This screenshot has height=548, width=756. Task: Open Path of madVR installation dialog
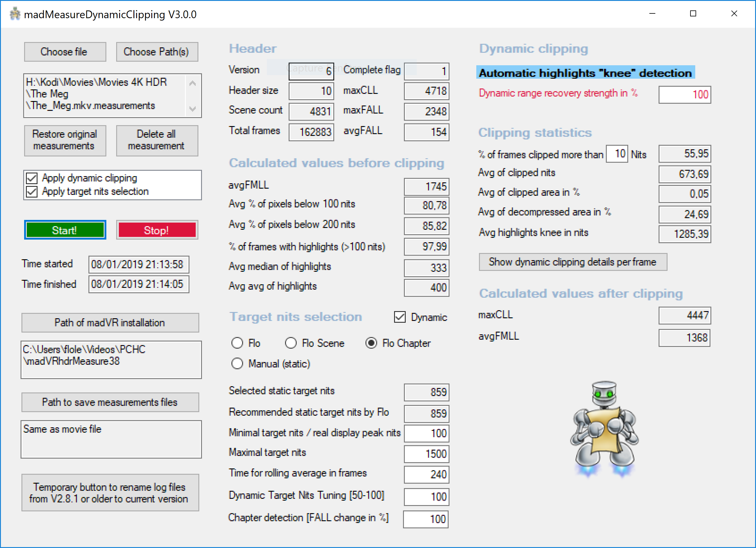point(110,322)
